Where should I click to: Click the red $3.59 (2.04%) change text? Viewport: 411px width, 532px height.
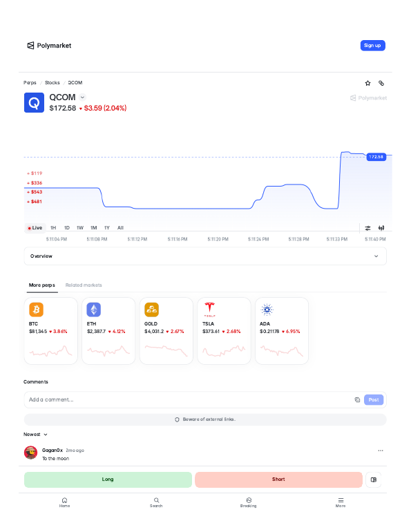[x=105, y=108]
